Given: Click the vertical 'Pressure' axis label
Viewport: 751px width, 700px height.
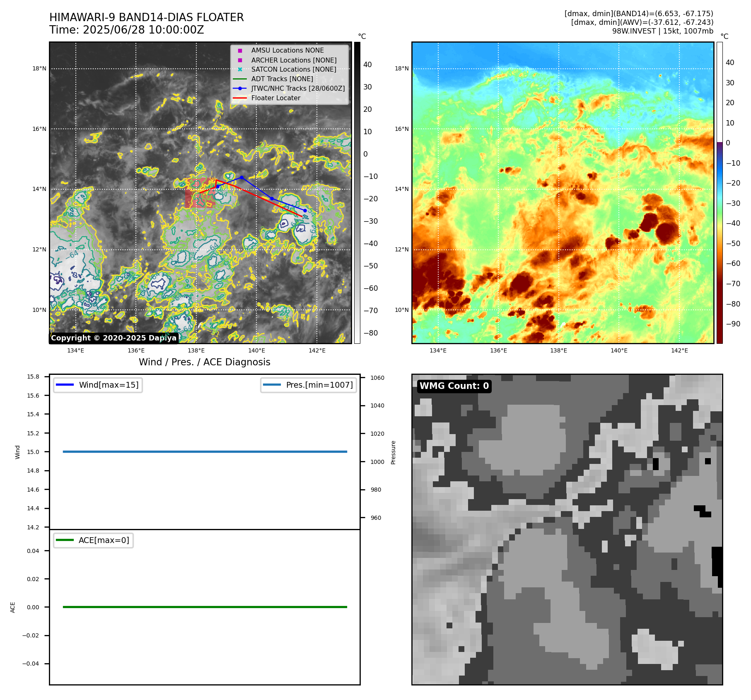Looking at the screenshot, I should (x=394, y=452).
